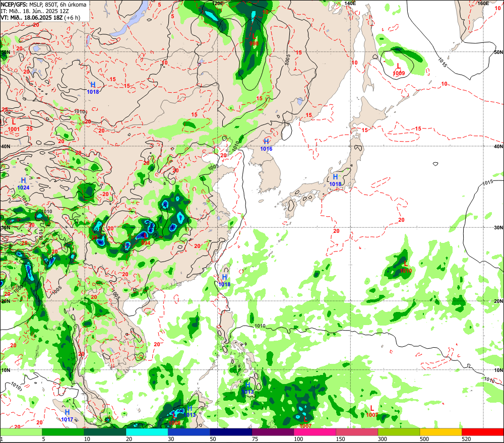504x443 pixels.
Task: Click the 'H 1018' label over Japan
Action: (x=335, y=180)
